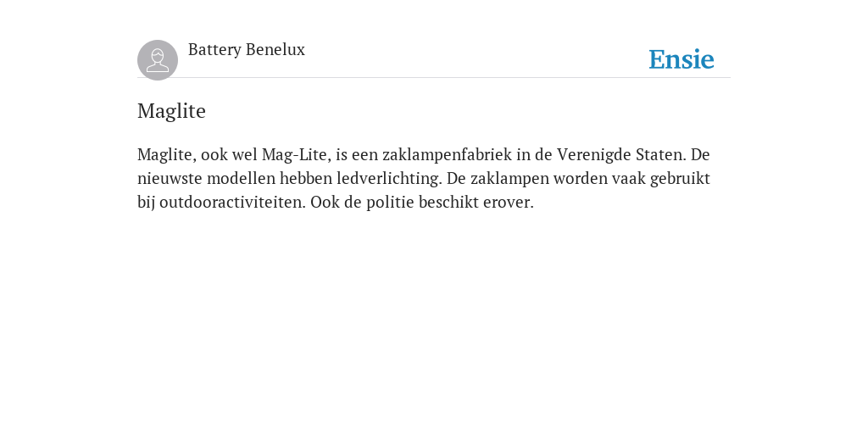
Task: Click the person silhouette inside the avatar circle
Action: pos(158,60)
